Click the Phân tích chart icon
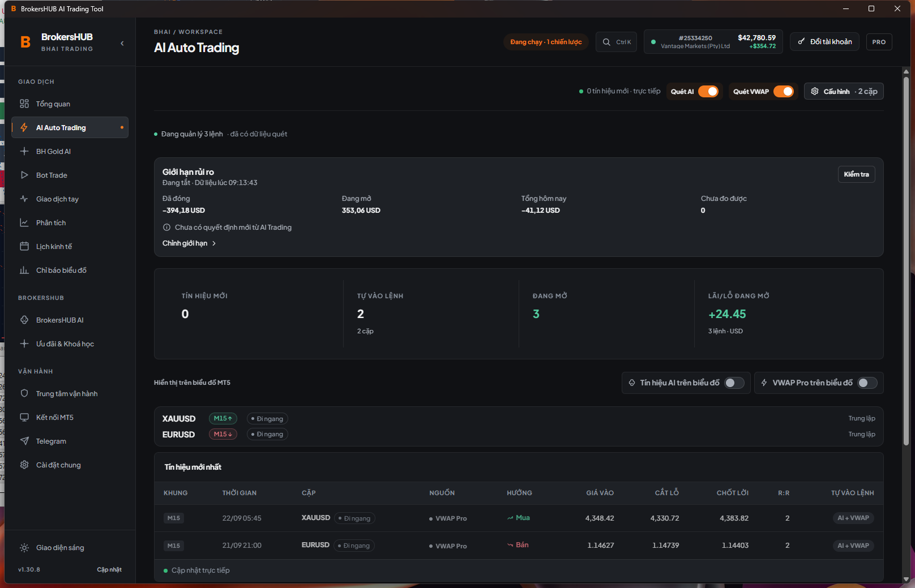This screenshot has width=915, height=588. click(24, 222)
